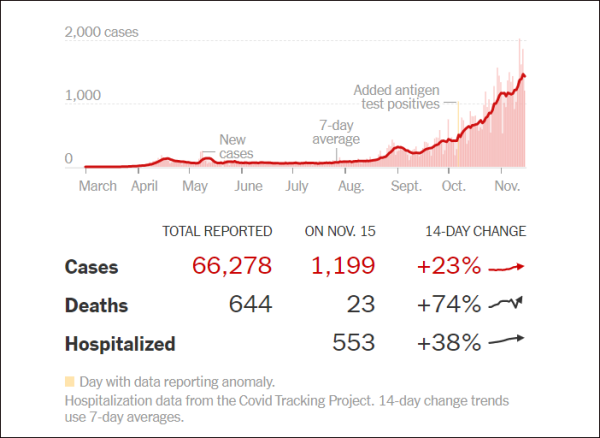Click the 'Added antigen test positives' annotation
This screenshot has height=438, width=600.
(x=396, y=97)
